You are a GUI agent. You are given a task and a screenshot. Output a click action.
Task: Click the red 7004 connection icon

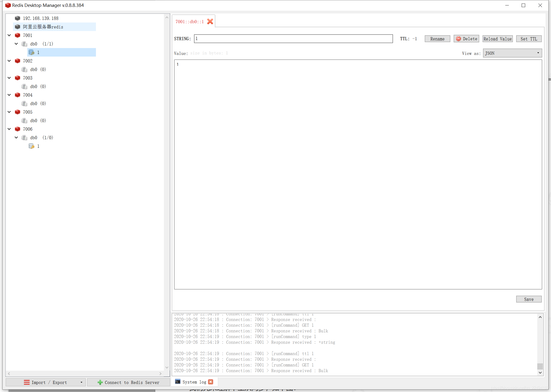pyautogui.click(x=17, y=95)
